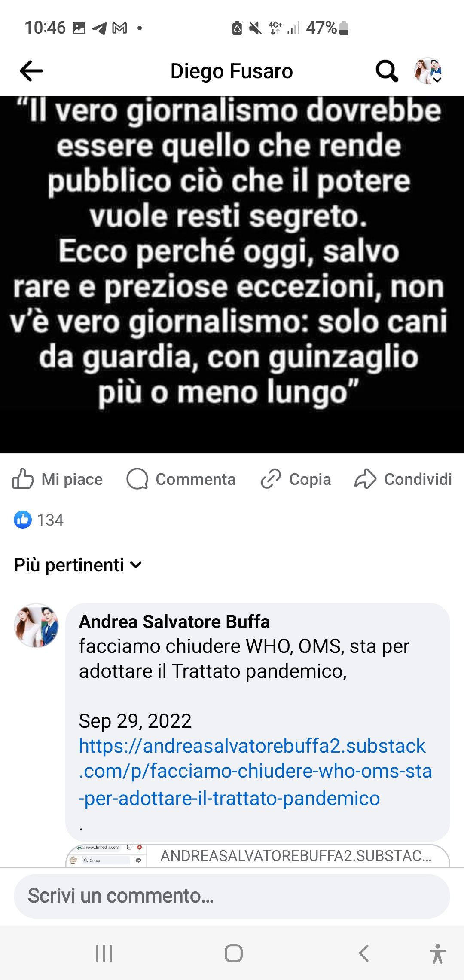Focus the Scrivi un commento field
The image size is (464, 980).
point(232,896)
